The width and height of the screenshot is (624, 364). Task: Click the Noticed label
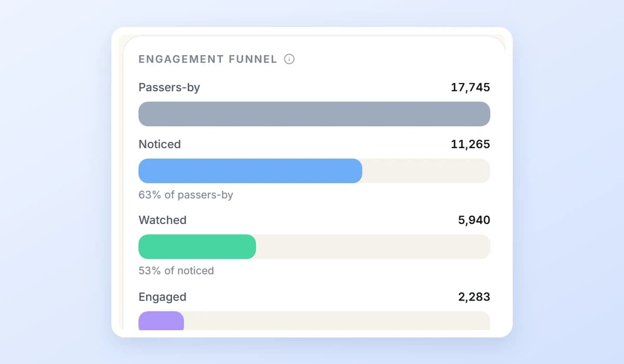(160, 144)
